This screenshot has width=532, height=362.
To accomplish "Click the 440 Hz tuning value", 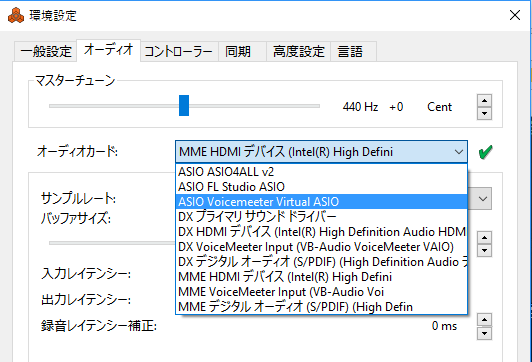I will [360, 107].
